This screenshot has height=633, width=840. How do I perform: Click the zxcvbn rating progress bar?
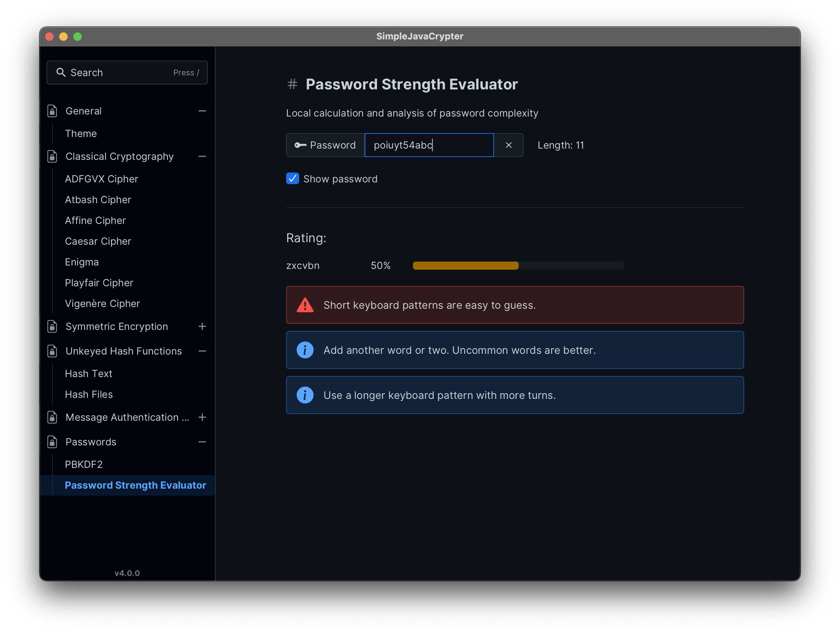point(518,266)
